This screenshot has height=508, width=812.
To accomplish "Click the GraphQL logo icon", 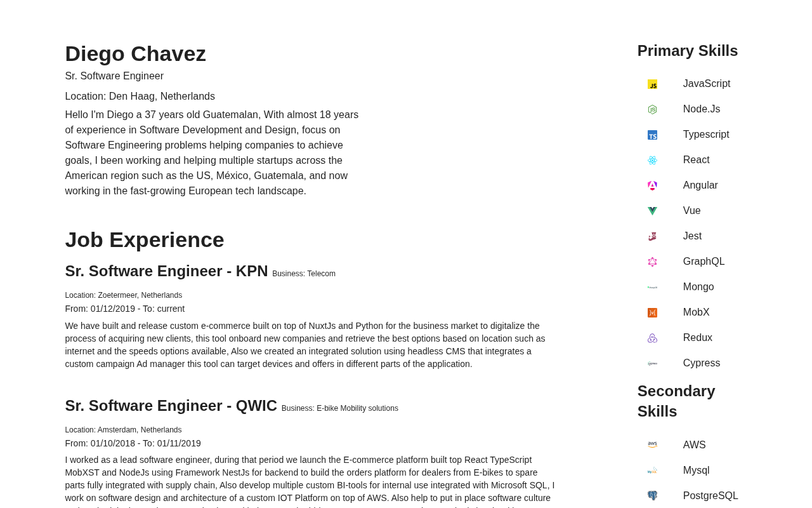I will pyautogui.click(x=652, y=262).
